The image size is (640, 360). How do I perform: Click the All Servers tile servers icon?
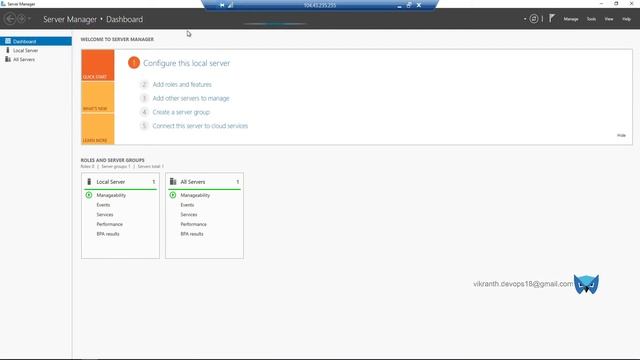point(173,182)
